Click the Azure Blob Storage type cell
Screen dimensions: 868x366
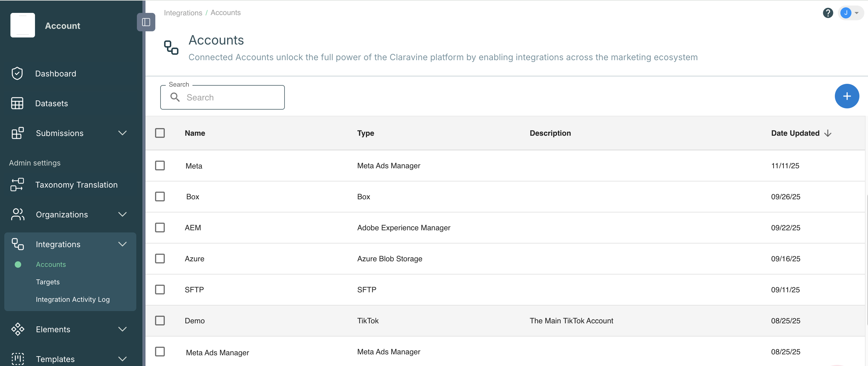pyautogui.click(x=389, y=259)
